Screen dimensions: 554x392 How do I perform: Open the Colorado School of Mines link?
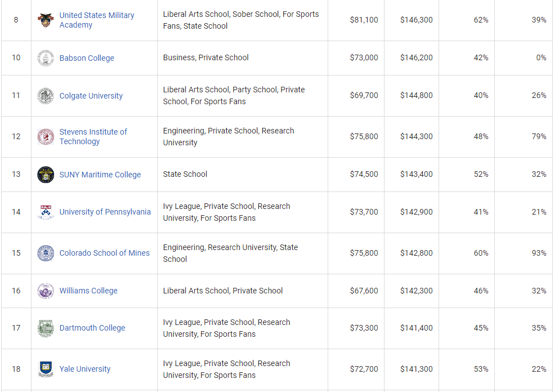click(x=105, y=253)
